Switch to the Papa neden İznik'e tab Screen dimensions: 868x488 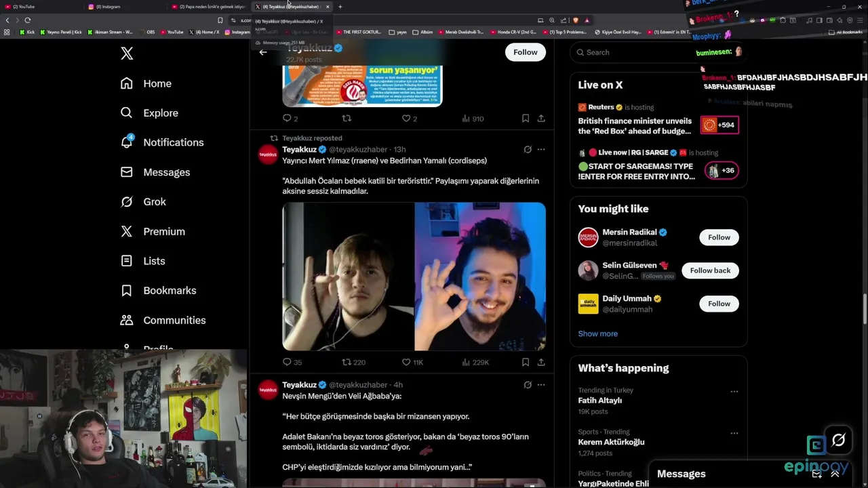208,7
